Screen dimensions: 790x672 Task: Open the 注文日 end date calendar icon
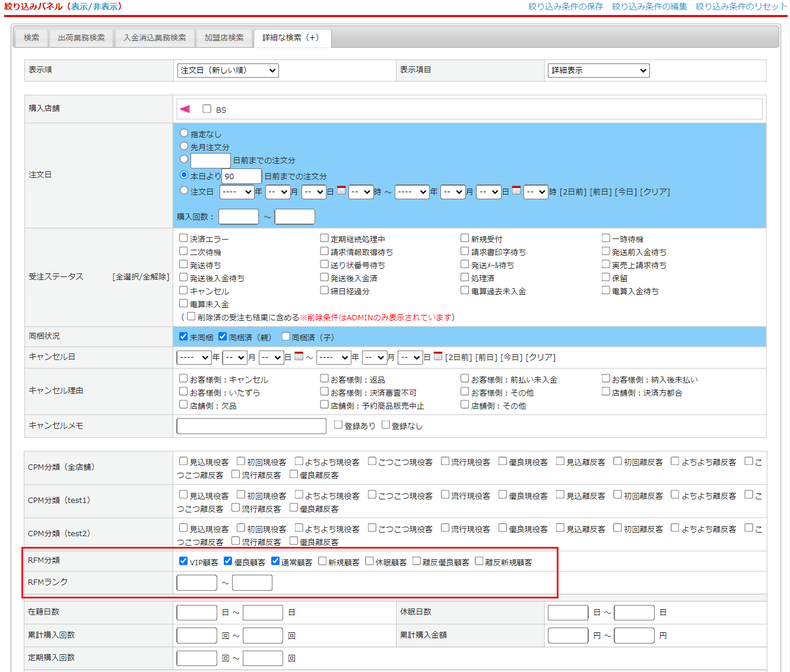coord(516,190)
